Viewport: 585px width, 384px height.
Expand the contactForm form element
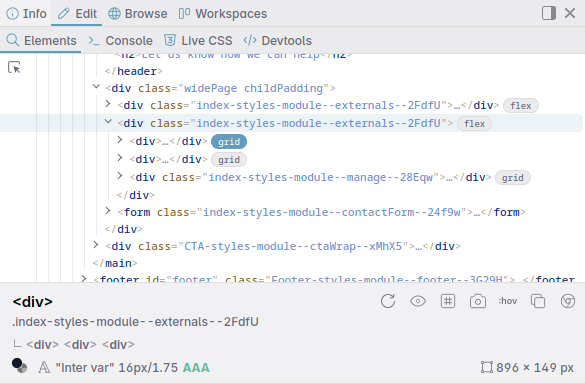[108, 211]
